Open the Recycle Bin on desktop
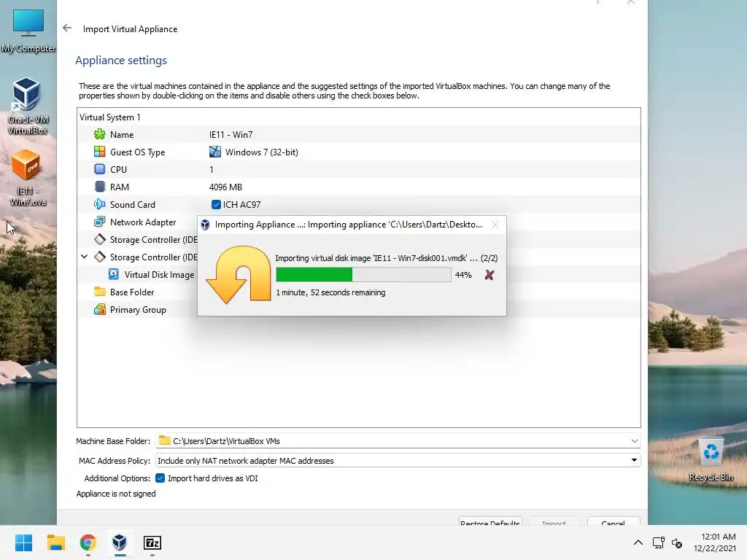 711,461
